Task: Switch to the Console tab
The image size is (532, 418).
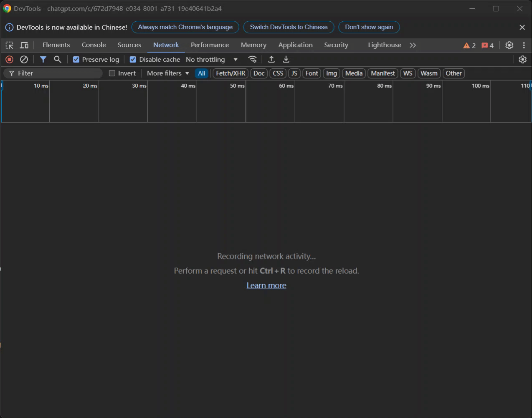Action: (x=94, y=45)
